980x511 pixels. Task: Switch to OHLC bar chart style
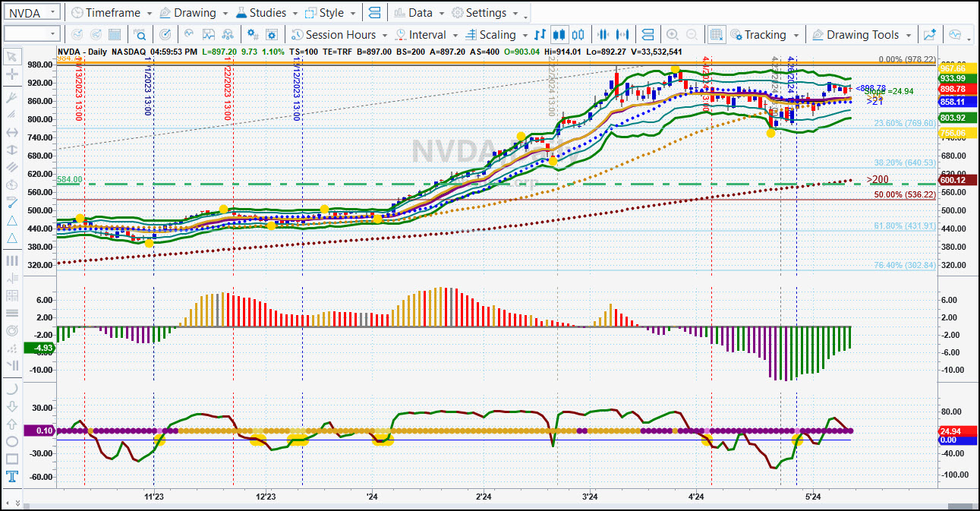point(540,34)
